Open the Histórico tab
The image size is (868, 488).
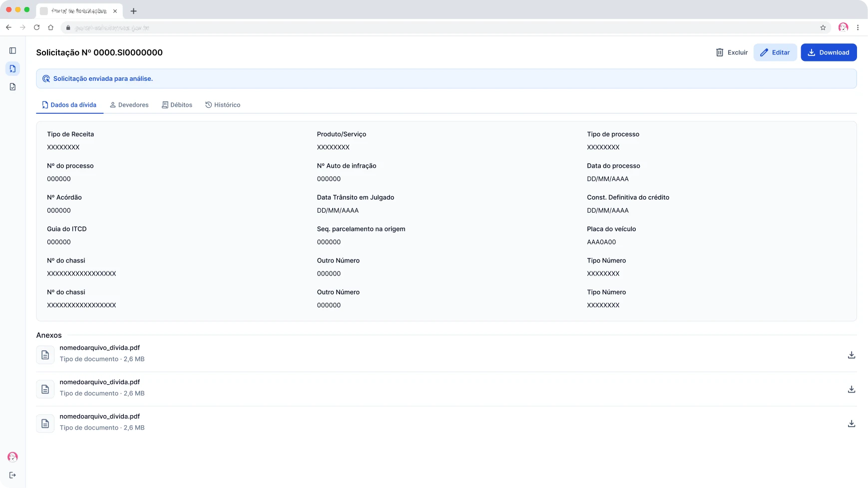point(223,105)
